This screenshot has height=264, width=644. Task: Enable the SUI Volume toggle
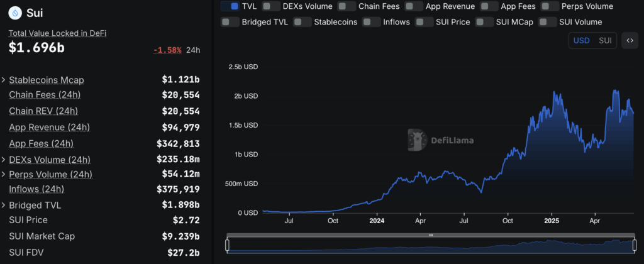pos(548,22)
